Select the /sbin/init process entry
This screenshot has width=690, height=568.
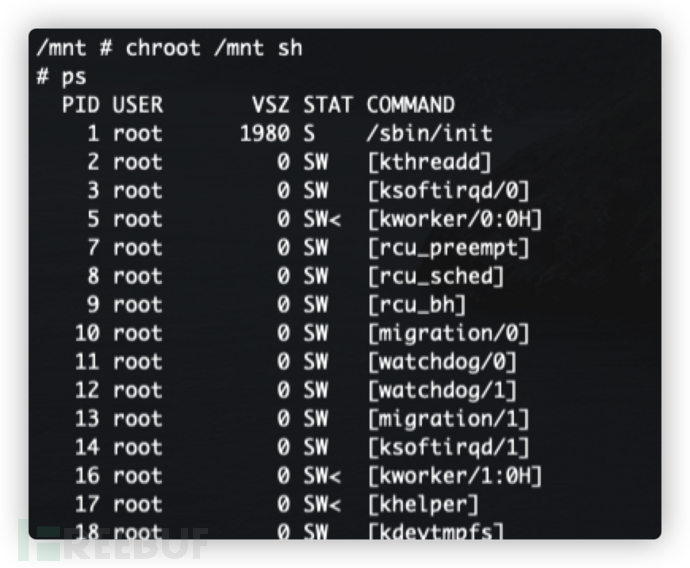pyautogui.click(x=429, y=133)
